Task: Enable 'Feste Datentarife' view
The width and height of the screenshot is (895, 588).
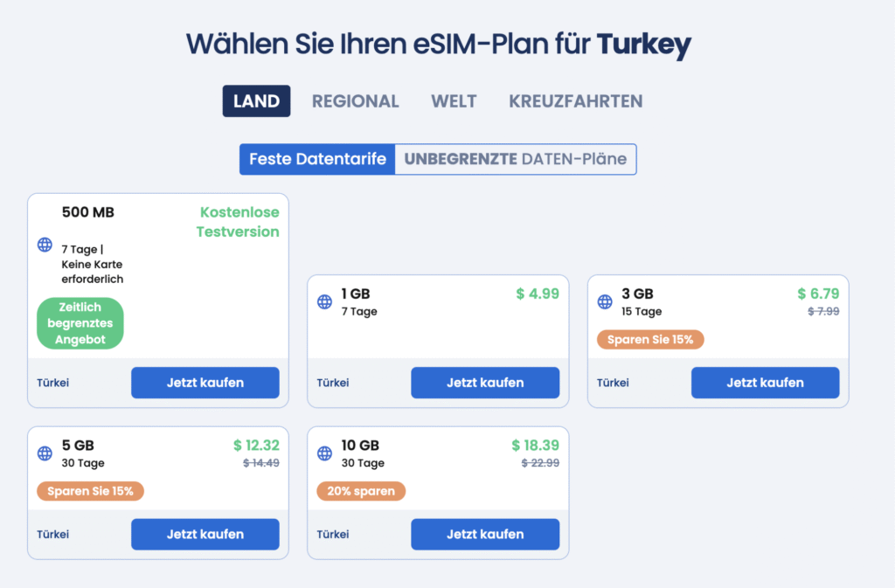Action: pyautogui.click(x=316, y=159)
